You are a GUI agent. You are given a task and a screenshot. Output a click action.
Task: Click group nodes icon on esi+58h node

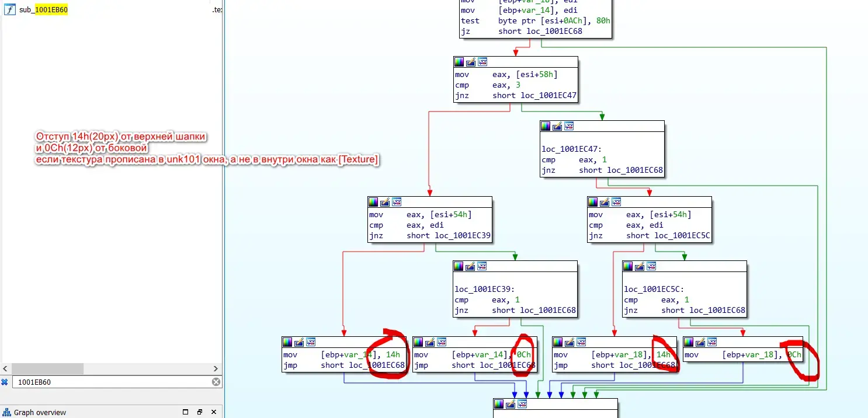tap(482, 62)
